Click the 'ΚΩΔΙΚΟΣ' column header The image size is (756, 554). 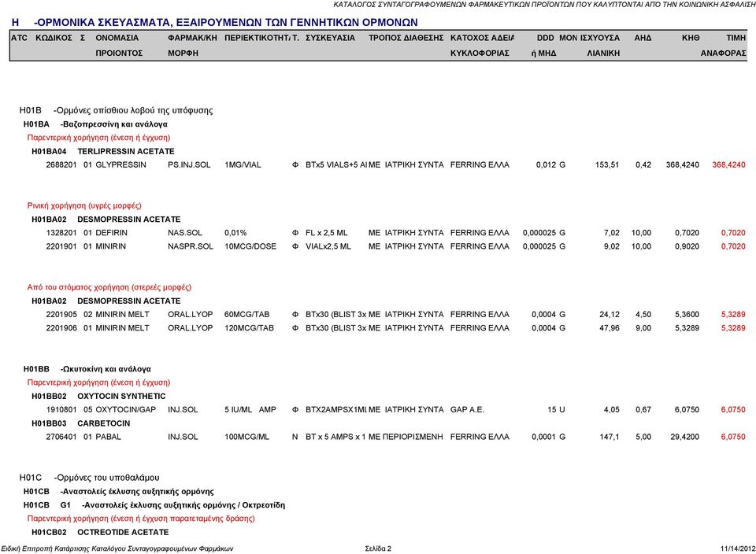pyautogui.click(x=54, y=38)
